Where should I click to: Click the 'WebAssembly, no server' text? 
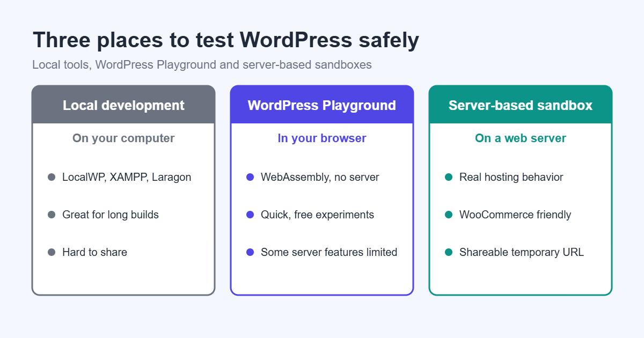[320, 177]
